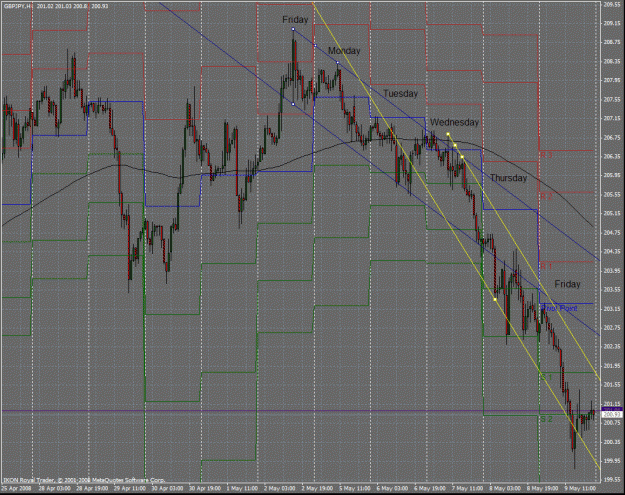
Task: Click the S 1 support label
Action: (x=546, y=377)
